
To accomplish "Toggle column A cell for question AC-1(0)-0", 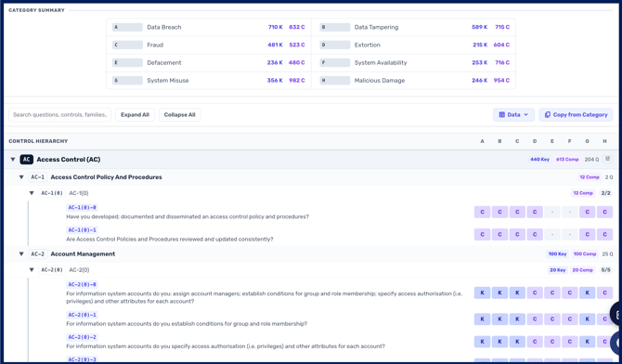I will coord(483,212).
